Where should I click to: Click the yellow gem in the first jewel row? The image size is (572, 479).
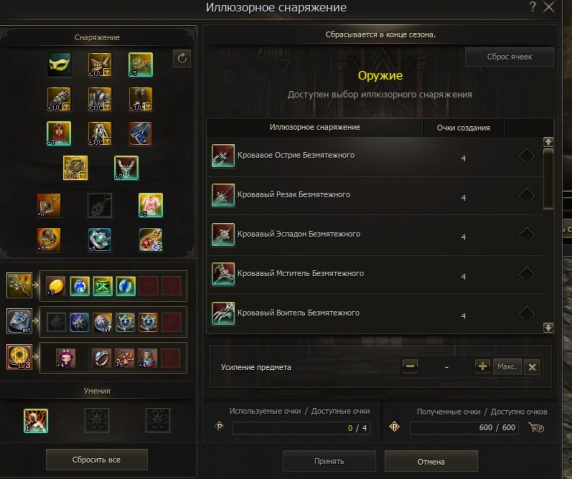pyautogui.click(x=55, y=286)
